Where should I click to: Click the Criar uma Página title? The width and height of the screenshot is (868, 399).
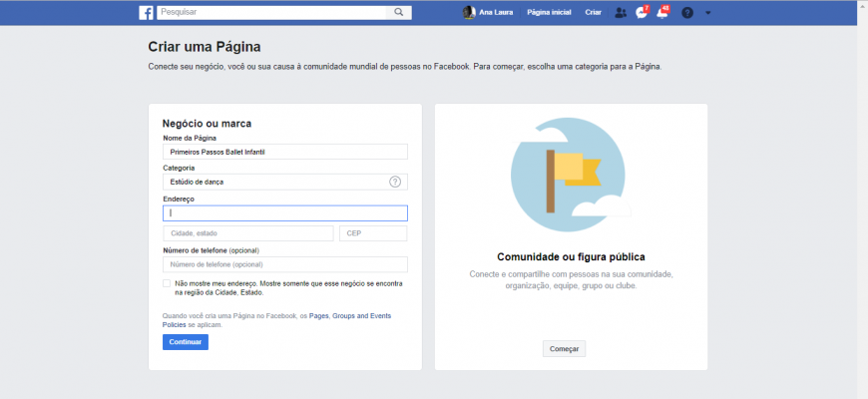[205, 47]
